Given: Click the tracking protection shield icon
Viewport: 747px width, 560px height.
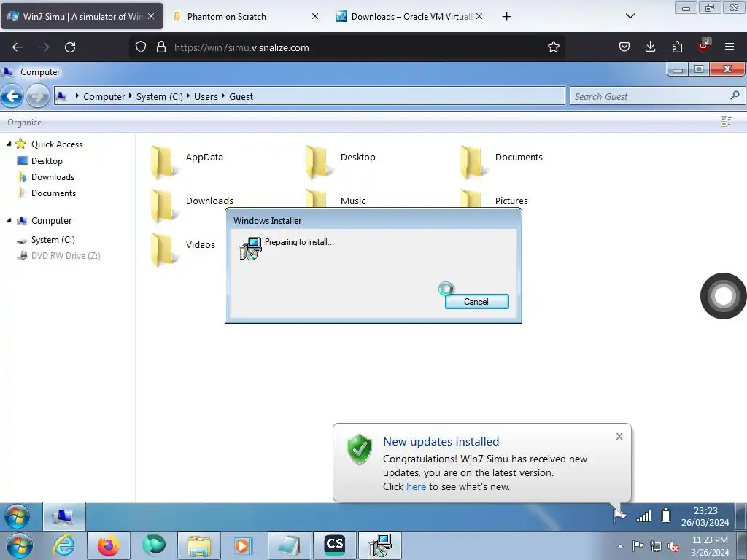Looking at the screenshot, I should click(141, 47).
